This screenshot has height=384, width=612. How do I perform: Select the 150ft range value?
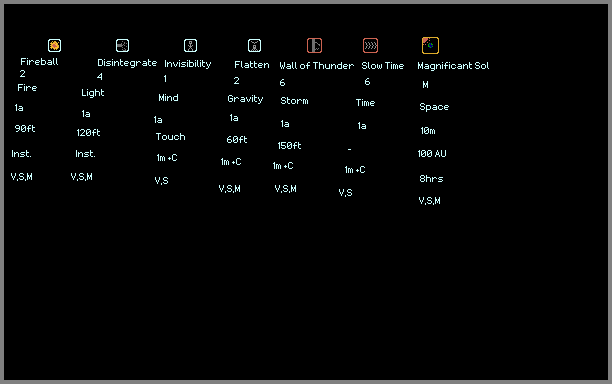[289, 146]
